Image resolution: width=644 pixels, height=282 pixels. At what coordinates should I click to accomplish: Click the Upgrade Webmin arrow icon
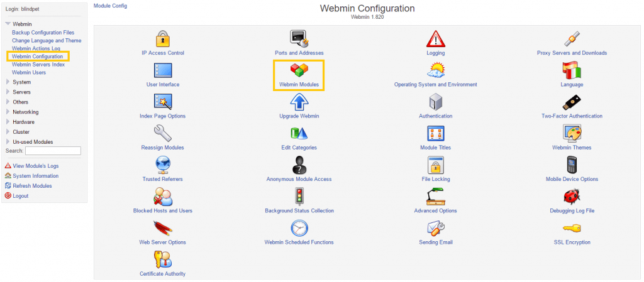[x=299, y=102]
